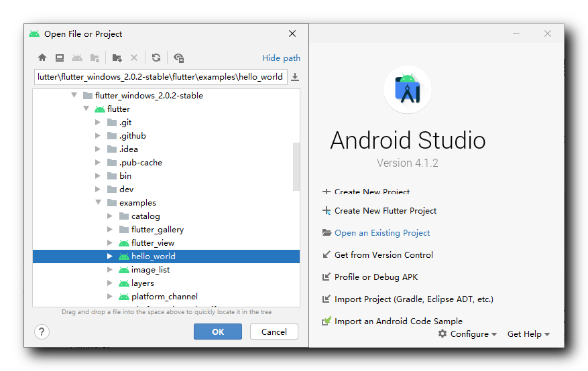Click the android icon beside flutter_view

tap(124, 243)
